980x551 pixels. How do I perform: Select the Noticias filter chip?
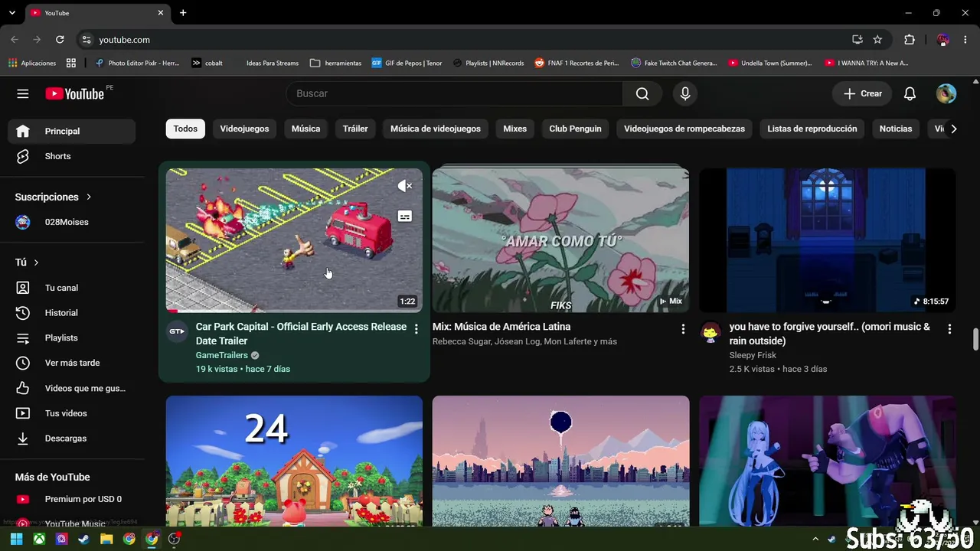click(x=896, y=129)
